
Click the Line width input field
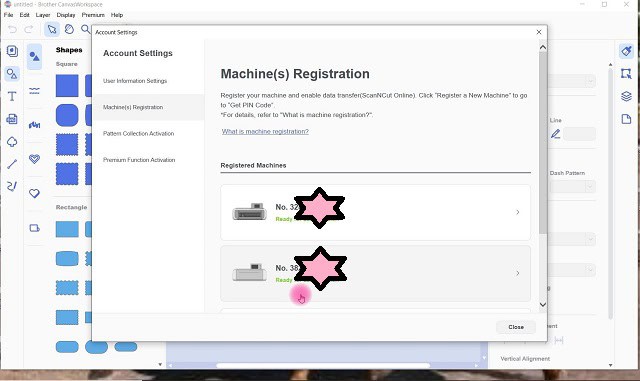click(x=579, y=134)
